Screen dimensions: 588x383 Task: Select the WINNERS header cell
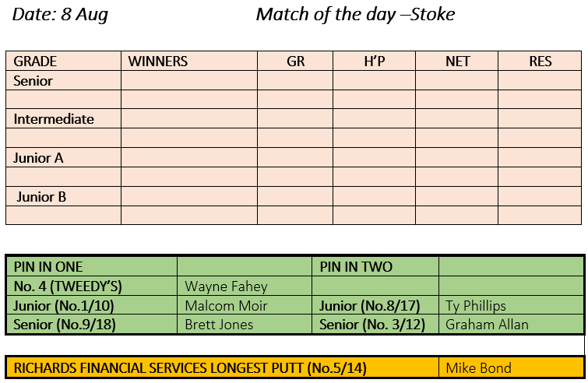pyautogui.click(x=189, y=61)
